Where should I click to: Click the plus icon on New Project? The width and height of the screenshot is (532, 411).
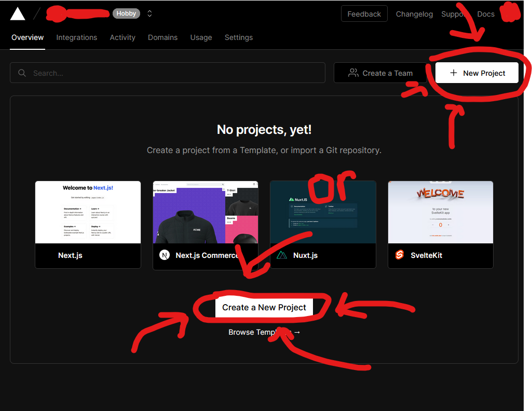coord(453,73)
